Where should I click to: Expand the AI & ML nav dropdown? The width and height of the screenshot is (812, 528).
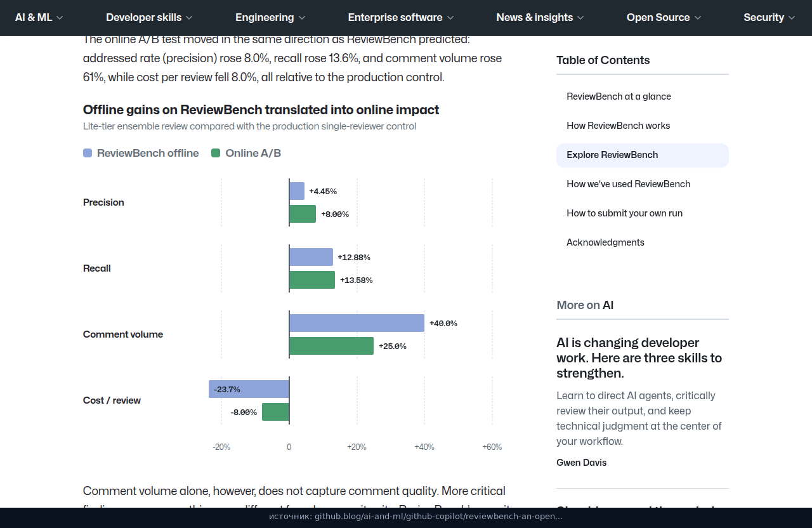[39, 18]
